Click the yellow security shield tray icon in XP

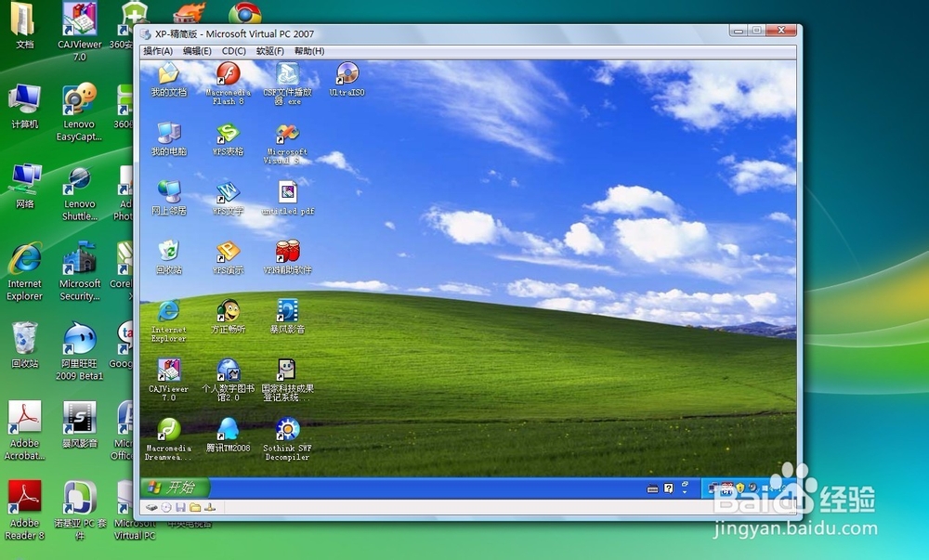(x=740, y=488)
